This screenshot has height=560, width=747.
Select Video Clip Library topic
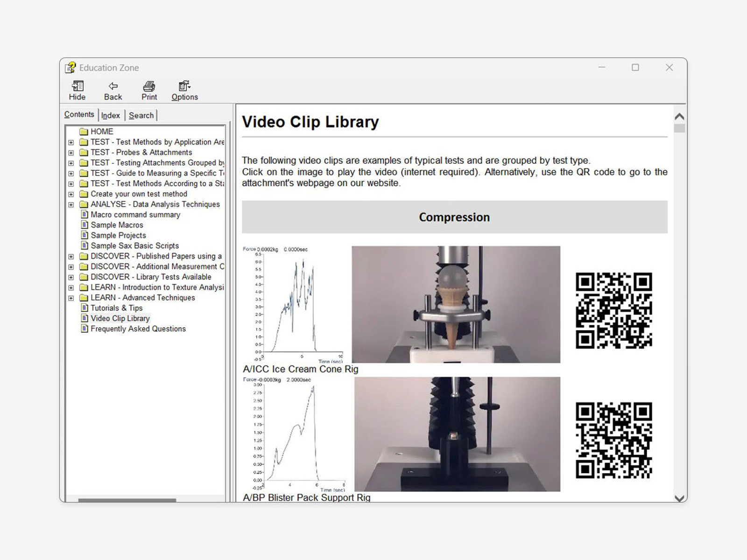[x=120, y=318]
